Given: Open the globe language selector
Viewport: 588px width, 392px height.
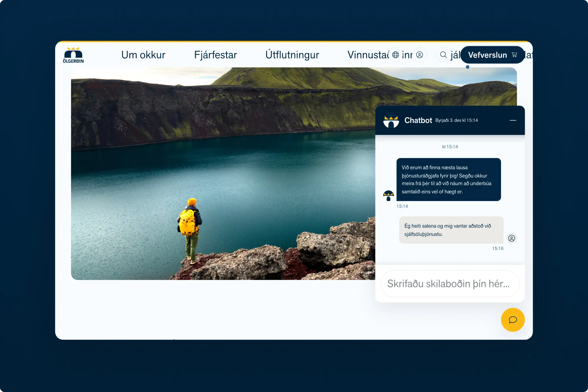Looking at the screenshot, I should coord(396,55).
